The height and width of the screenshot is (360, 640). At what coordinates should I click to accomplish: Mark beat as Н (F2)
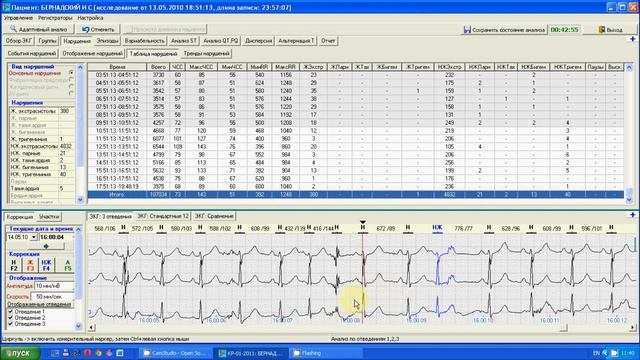14,265
